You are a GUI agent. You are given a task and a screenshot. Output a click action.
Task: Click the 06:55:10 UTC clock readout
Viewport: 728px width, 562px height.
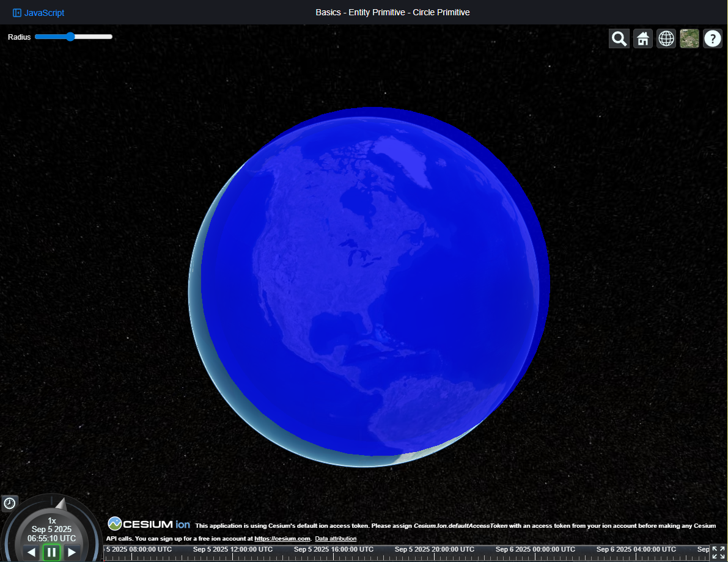pos(51,538)
